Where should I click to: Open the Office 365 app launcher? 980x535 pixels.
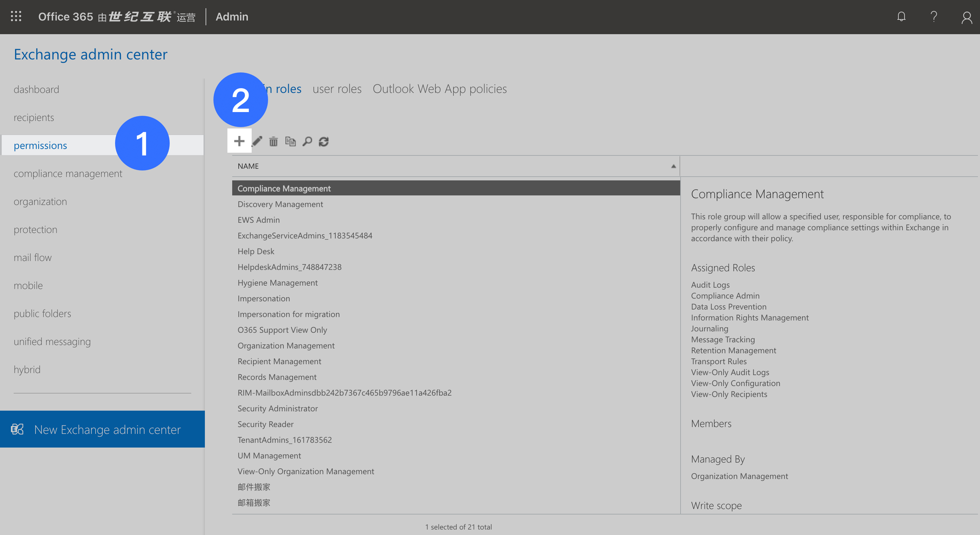click(16, 16)
